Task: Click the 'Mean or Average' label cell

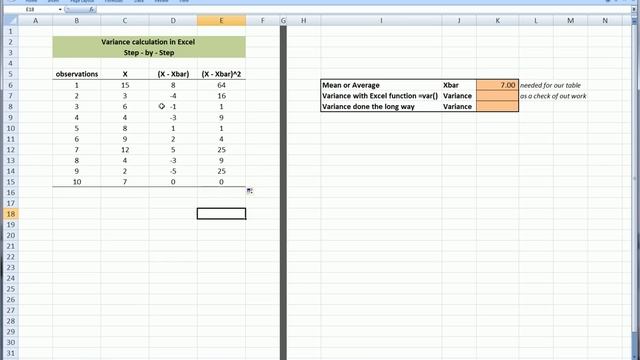Action: (x=381, y=85)
